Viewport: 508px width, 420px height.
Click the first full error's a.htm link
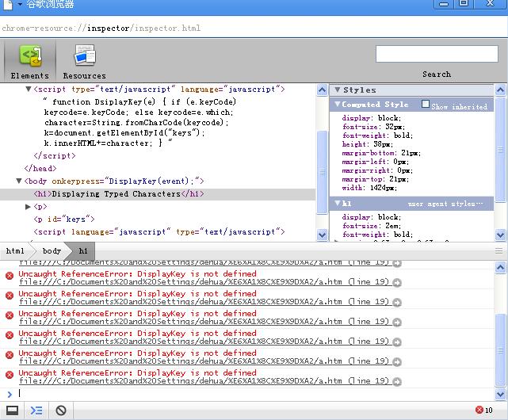coord(204,282)
